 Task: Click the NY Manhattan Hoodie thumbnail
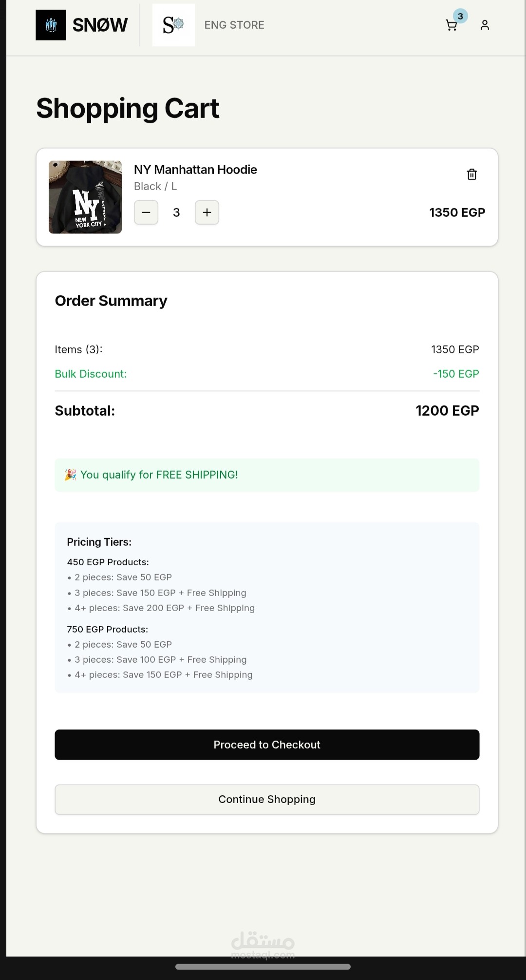(x=85, y=197)
